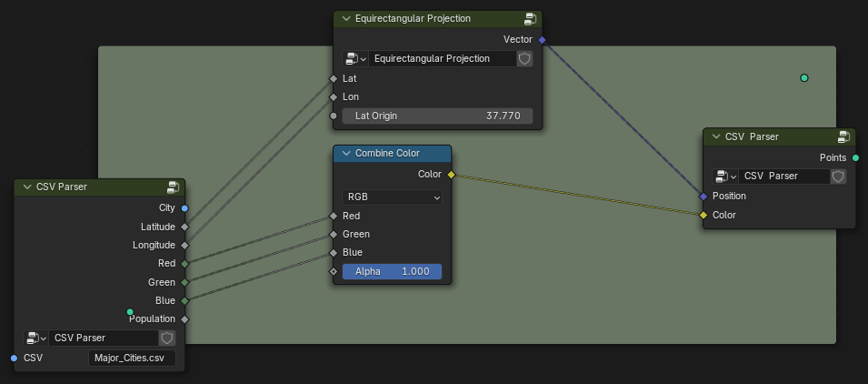This screenshot has height=384, width=868.
Task: Click the node group icon in the left CSV Parser header
Action: [x=174, y=187]
